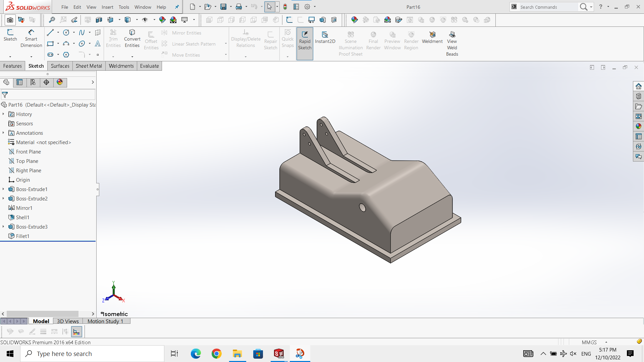This screenshot has width=644, height=362.
Task: Select the Sketch Text tool
Action: click(98, 44)
